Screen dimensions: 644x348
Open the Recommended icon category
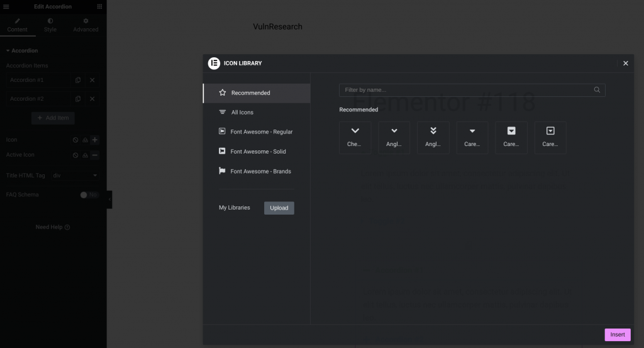click(x=257, y=93)
